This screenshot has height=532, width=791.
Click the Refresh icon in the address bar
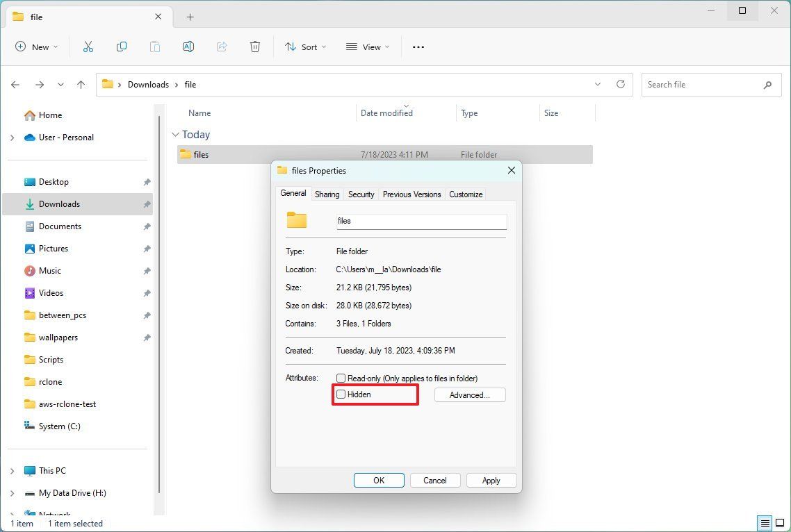621,84
